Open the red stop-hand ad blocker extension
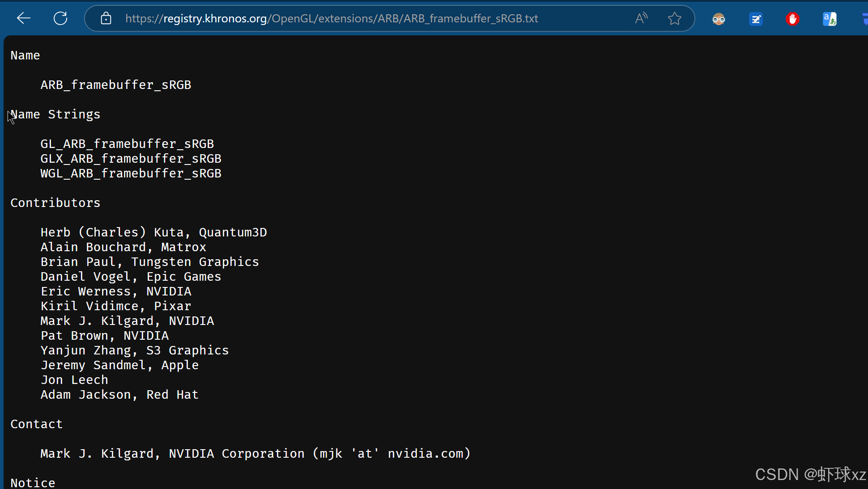Viewport: 868px width, 489px height. pyautogui.click(x=792, y=19)
